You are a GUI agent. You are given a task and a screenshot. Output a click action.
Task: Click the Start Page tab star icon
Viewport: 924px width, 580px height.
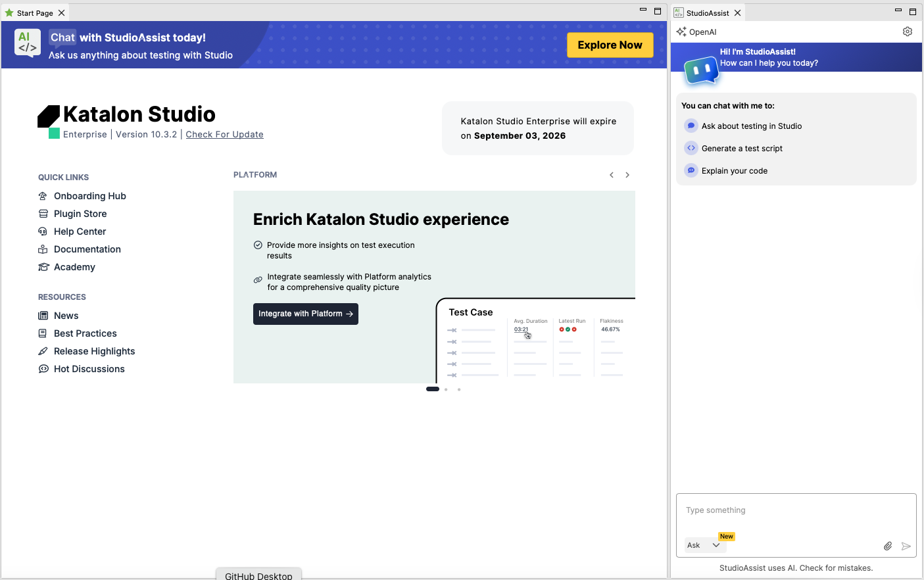9,12
